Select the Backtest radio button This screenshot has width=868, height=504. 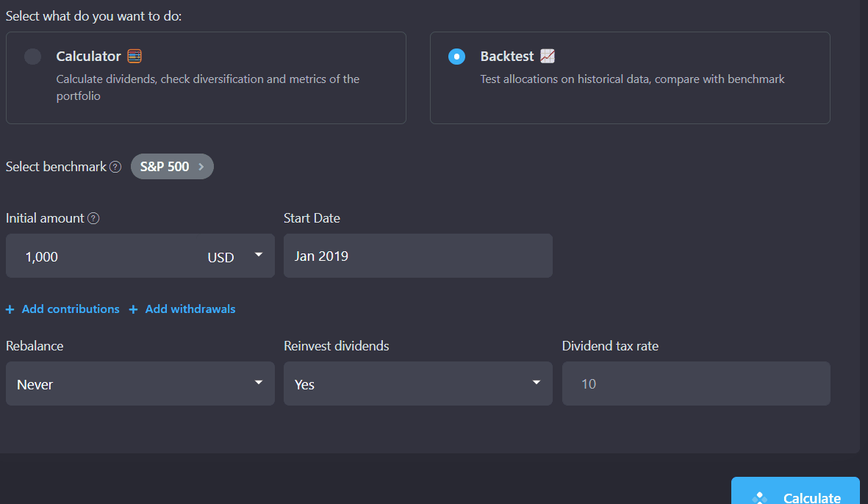pyautogui.click(x=456, y=56)
